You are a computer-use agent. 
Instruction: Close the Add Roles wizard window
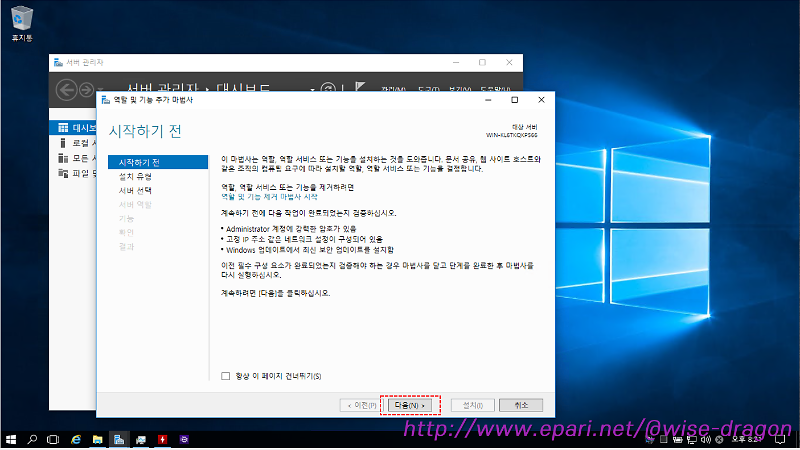(x=541, y=100)
